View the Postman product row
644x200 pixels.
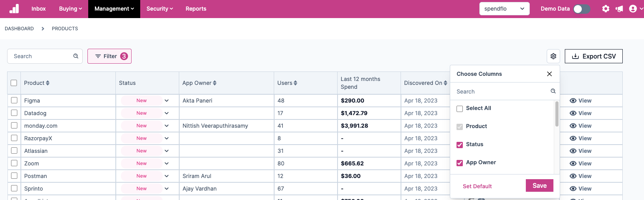tap(581, 176)
